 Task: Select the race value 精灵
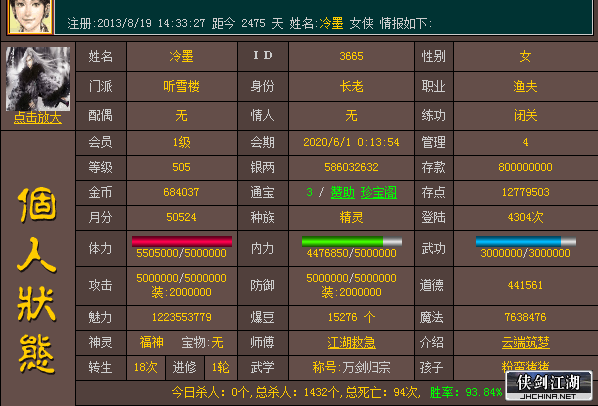(351, 217)
